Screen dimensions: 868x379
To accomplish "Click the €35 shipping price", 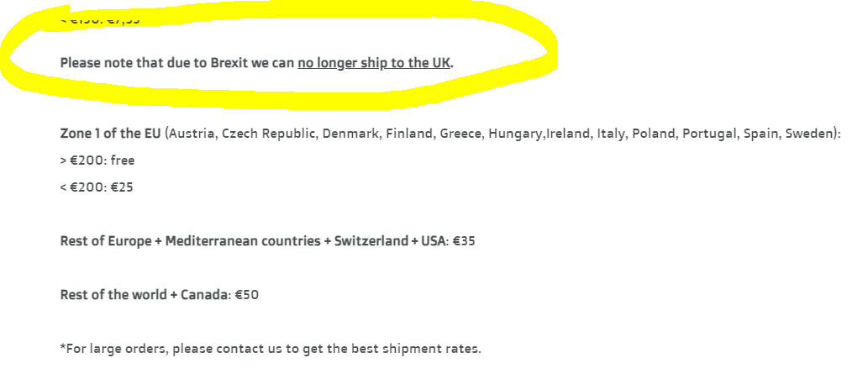I will [x=463, y=241].
